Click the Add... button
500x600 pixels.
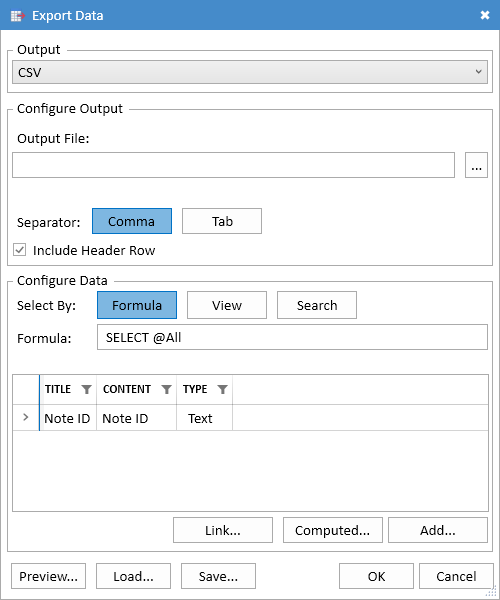438,530
